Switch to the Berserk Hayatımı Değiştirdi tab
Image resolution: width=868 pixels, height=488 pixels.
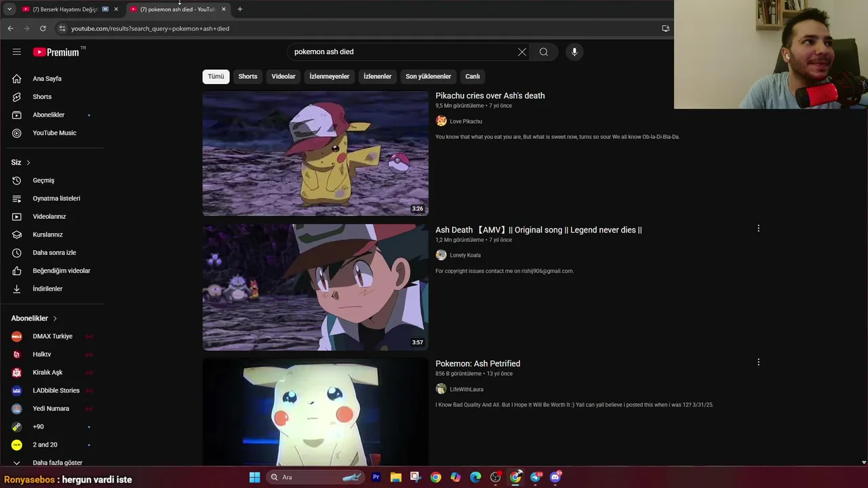pos(64,9)
